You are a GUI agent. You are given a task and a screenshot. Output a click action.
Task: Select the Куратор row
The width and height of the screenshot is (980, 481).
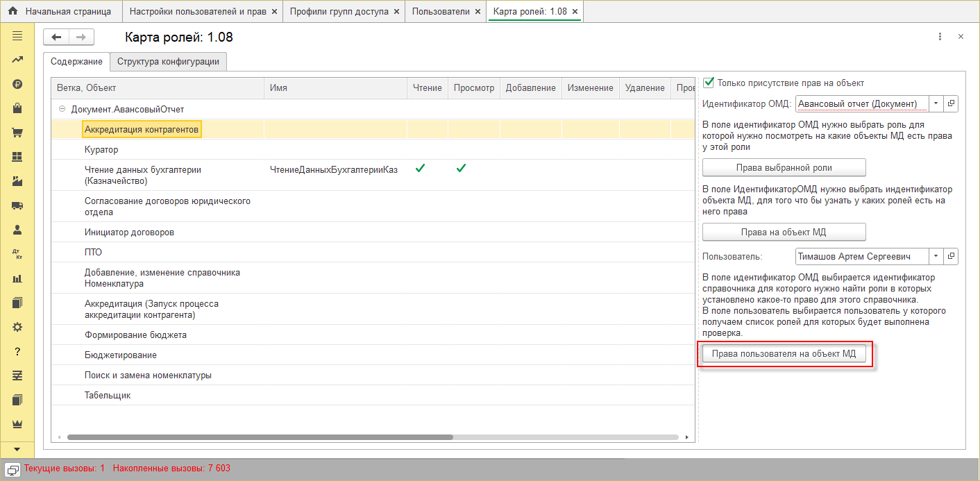(373, 149)
